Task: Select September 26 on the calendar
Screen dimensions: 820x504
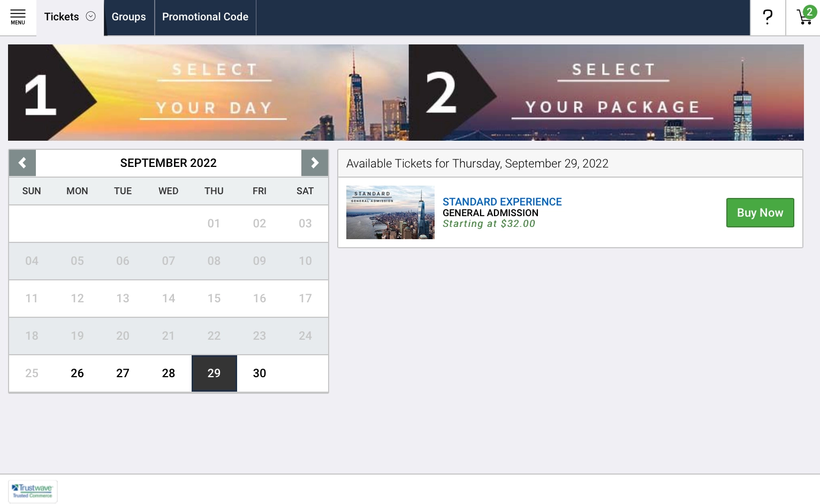Action: tap(77, 373)
